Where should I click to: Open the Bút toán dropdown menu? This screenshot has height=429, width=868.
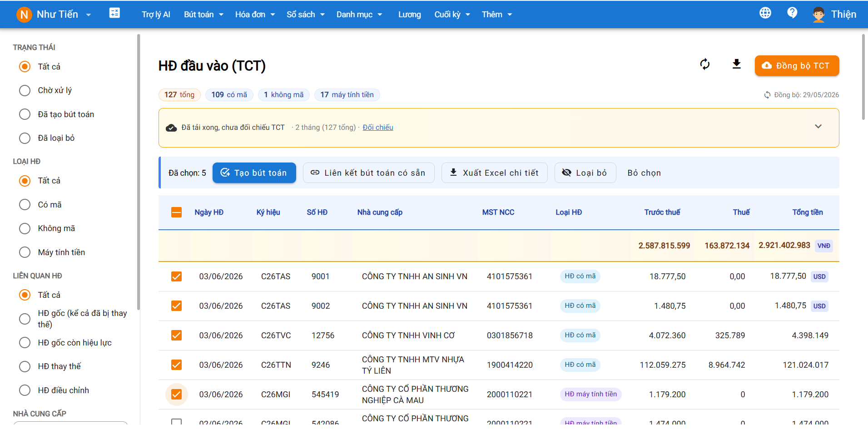pyautogui.click(x=203, y=15)
